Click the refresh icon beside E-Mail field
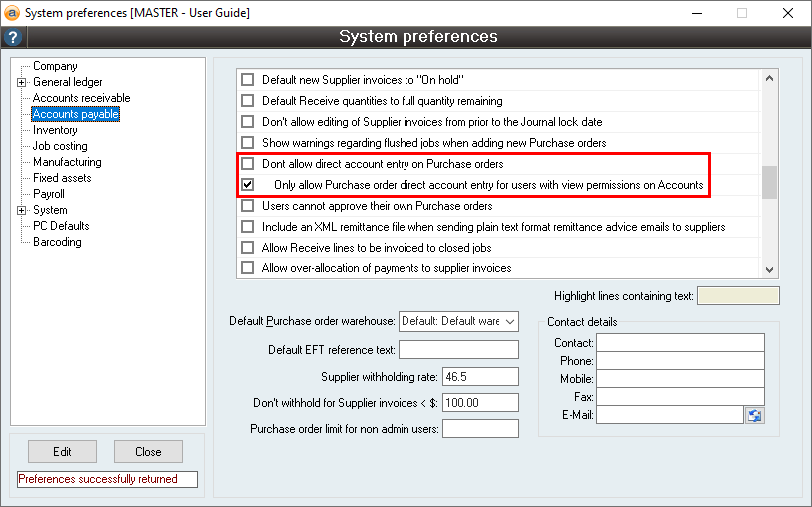This screenshot has width=812, height=507. click(754, 415)
